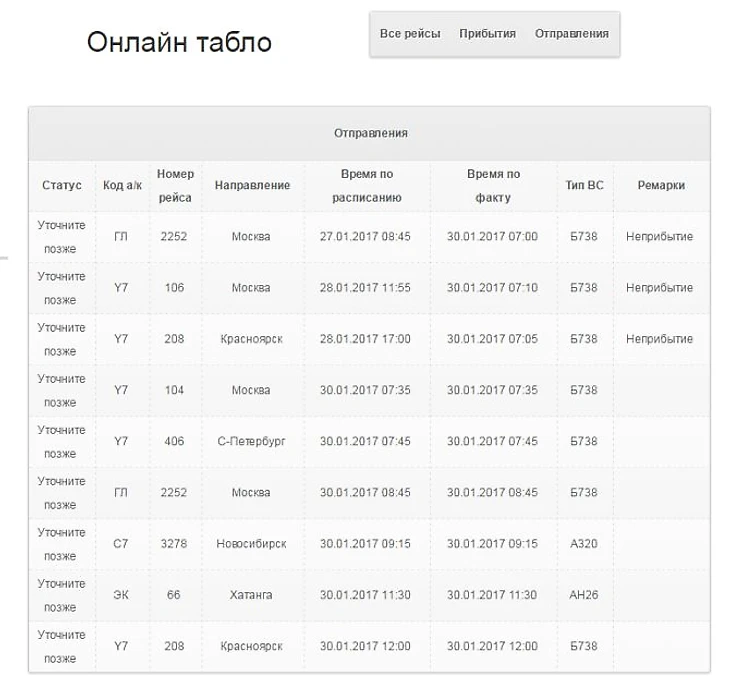Click Неприбытие remark in 27.01.2017 row
This screenshot has width=730, height=689.
(x=659, y=236)
